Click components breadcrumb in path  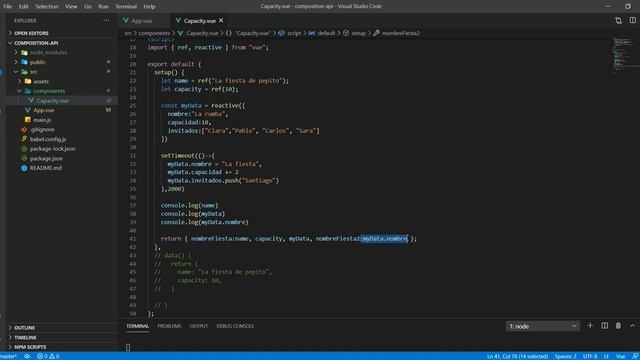(x=154, y=33)
